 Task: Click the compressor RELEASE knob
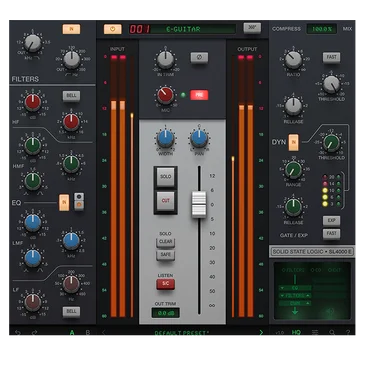click(293, 106)
